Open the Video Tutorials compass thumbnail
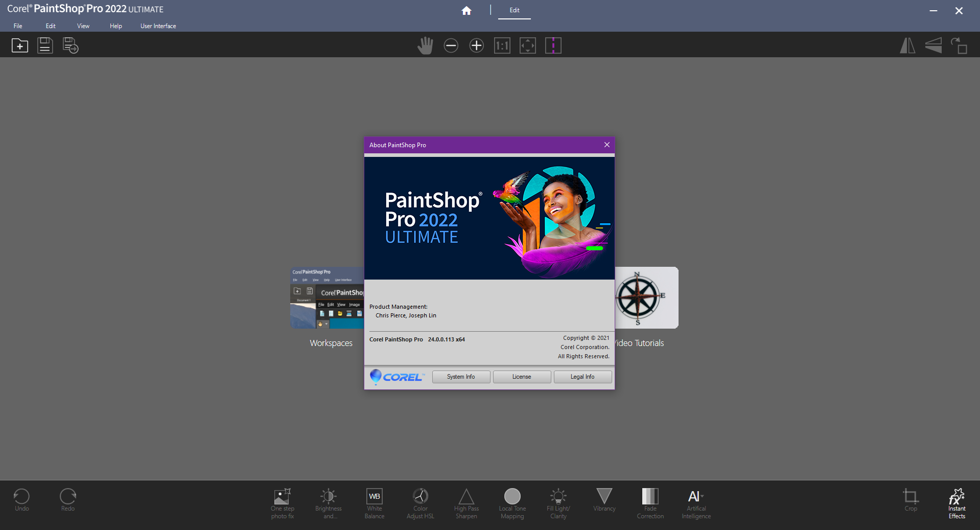The height and width of the screenshot is (530, 980). (646, 297)
